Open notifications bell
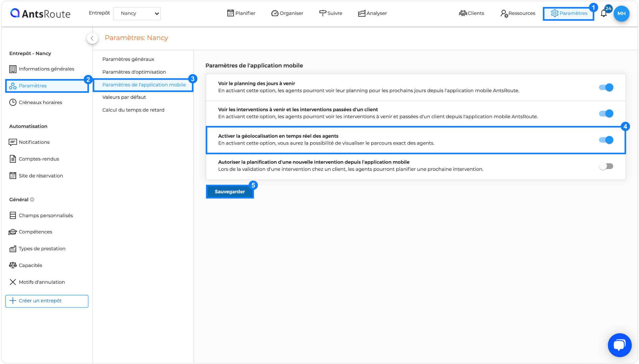 604,13
